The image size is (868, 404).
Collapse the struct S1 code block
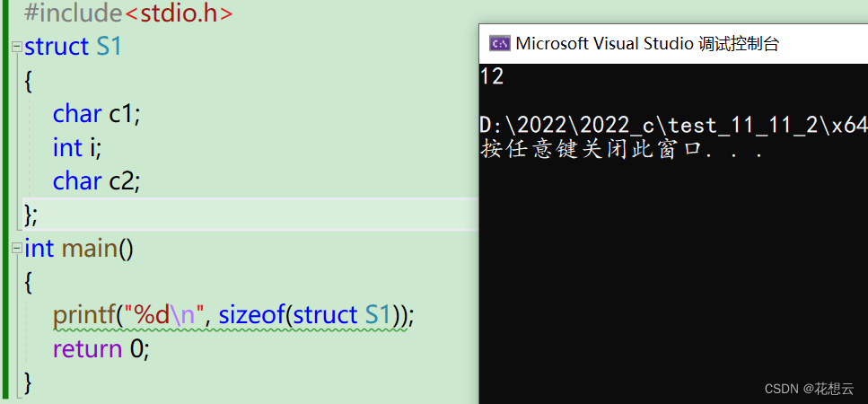[16, 47]
